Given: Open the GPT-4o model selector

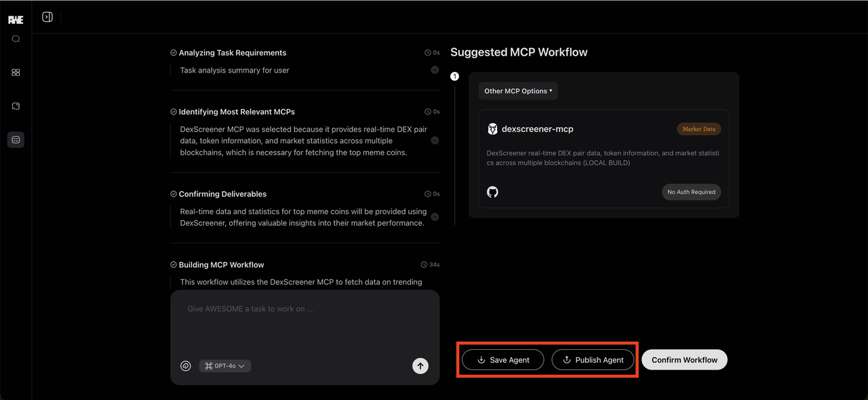Looking at the screenshot, I should click(225, 366).
